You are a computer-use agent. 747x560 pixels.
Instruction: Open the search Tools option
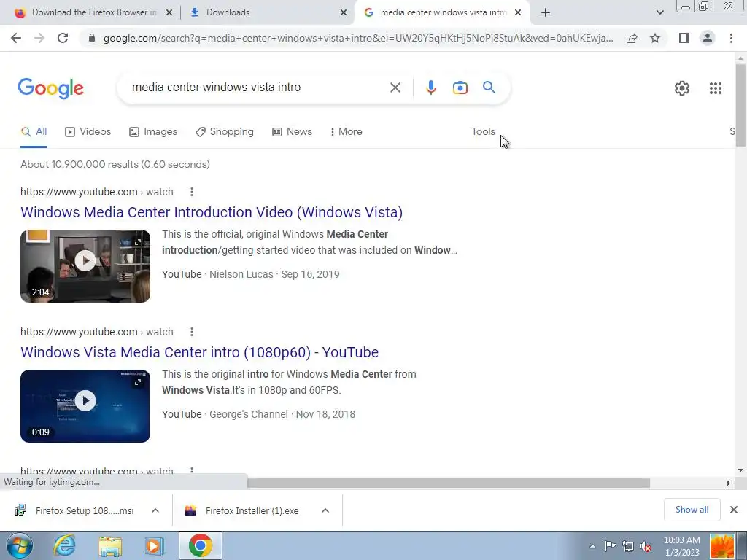483,132
